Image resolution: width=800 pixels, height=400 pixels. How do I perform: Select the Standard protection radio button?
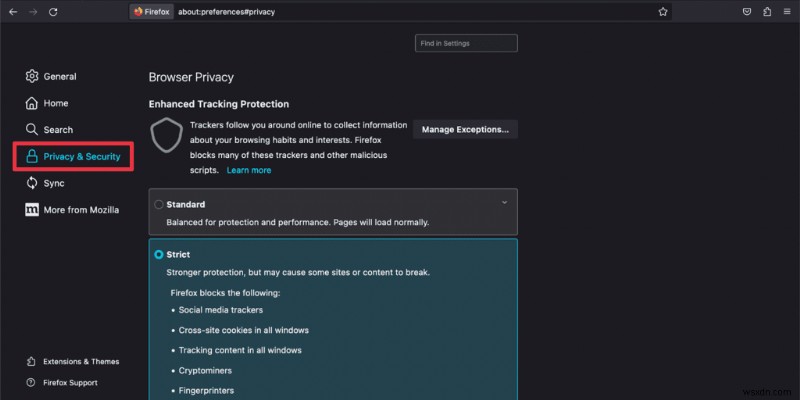tap(159, 205)
